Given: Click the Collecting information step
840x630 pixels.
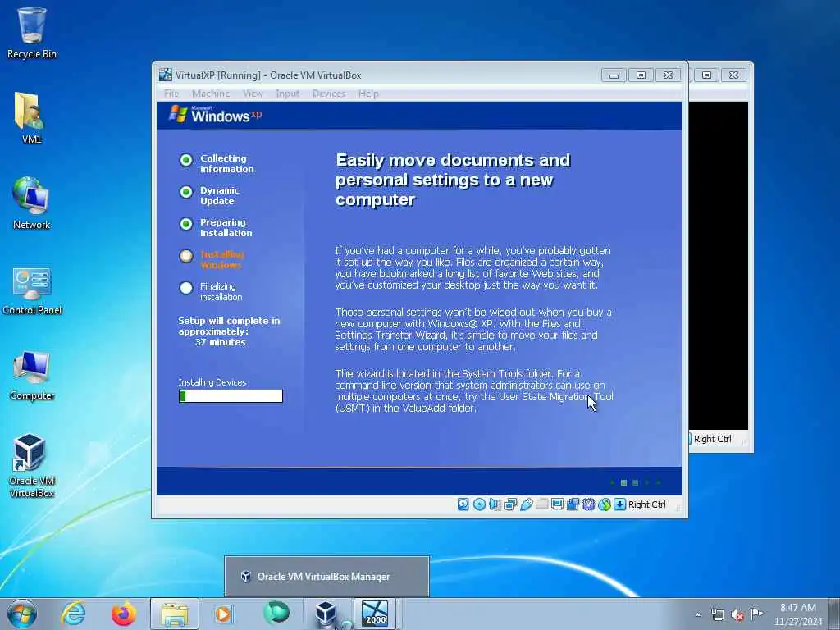Looking at the screenshot, I should point(217,163).
